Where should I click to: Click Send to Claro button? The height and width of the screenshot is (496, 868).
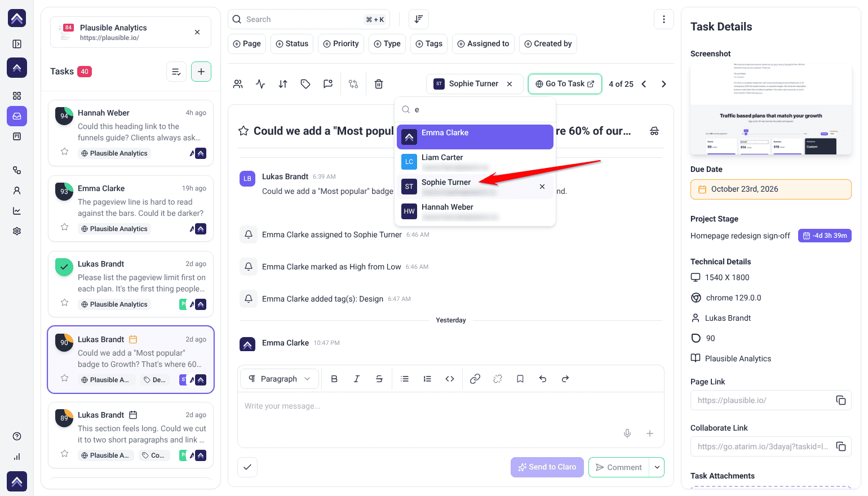(x=547, y=467)
